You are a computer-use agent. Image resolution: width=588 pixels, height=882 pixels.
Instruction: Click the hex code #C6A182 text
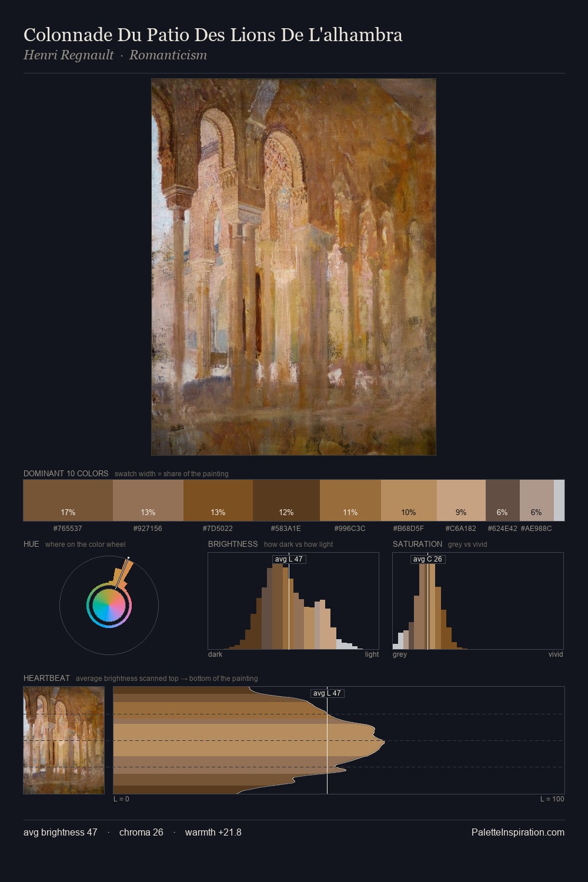coord(461,528)
